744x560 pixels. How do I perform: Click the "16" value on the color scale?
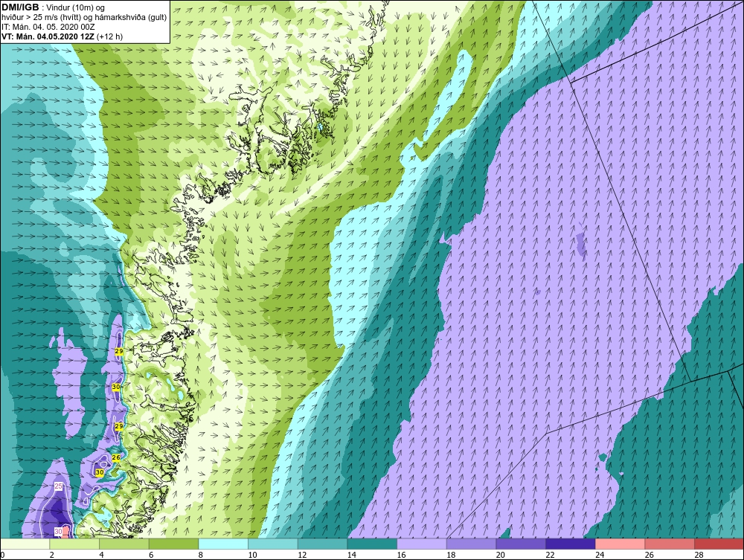tap(401, 555)
